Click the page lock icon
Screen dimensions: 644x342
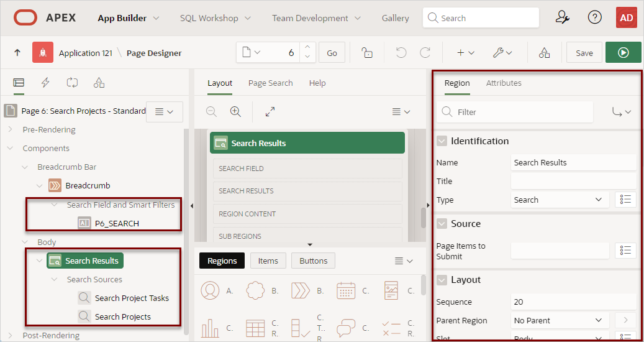click(x=367, y=53)
